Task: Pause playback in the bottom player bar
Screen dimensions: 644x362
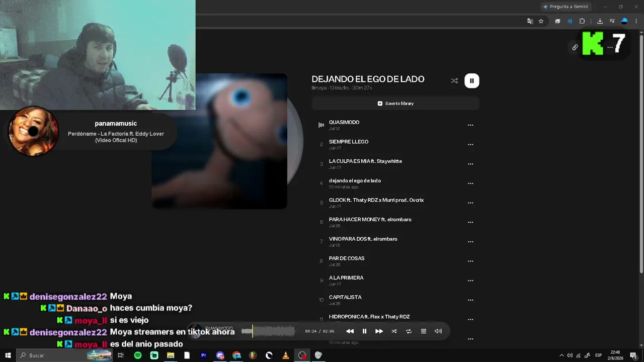Action: point(365,331)
